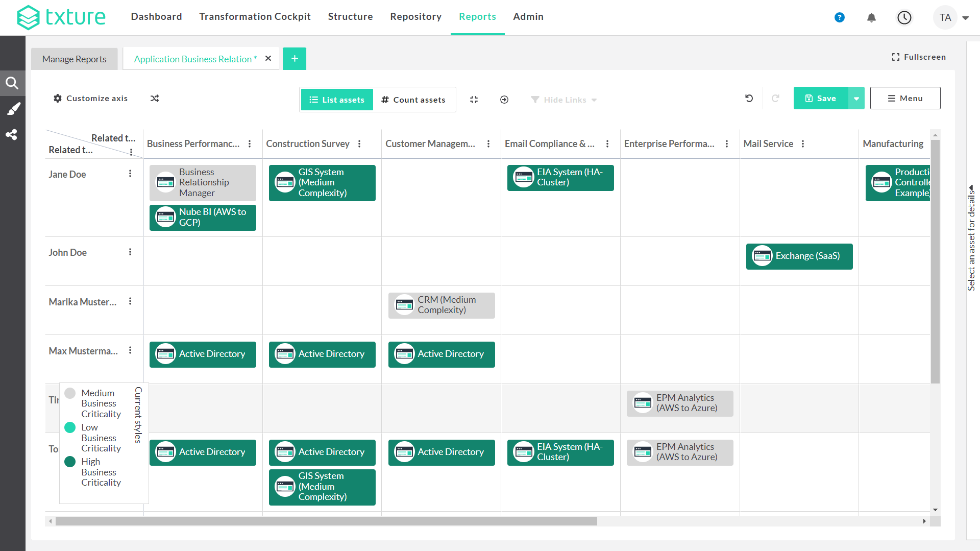980x551 pixels.
Task: Click the undo arrow icon
Action: tap(749, 99)
